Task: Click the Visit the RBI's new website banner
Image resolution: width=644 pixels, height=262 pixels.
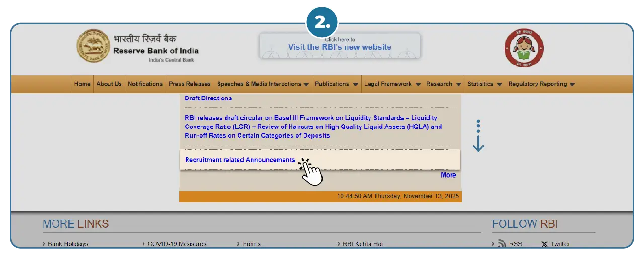Action: (x=340, y=46)
